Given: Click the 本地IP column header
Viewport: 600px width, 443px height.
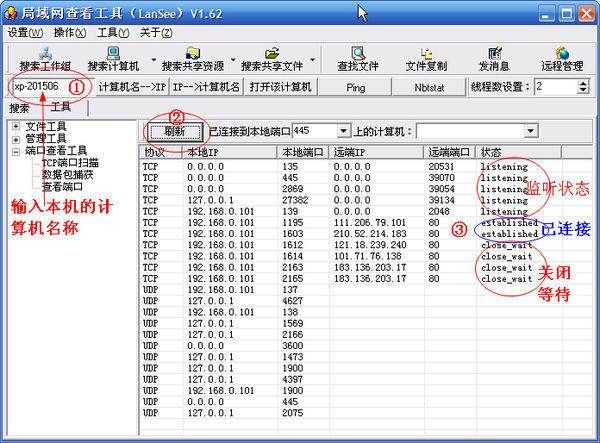Looking at the screenshot, I should coord(229,152).
